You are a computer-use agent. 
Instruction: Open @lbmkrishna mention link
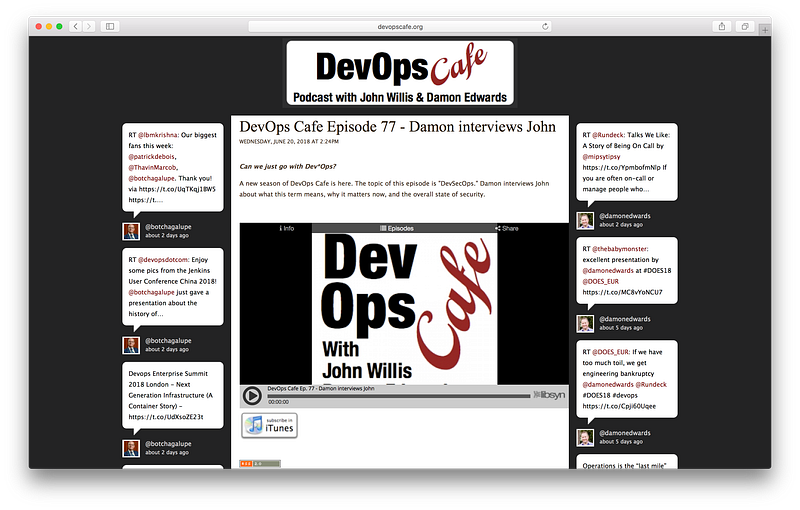point(158,135)
